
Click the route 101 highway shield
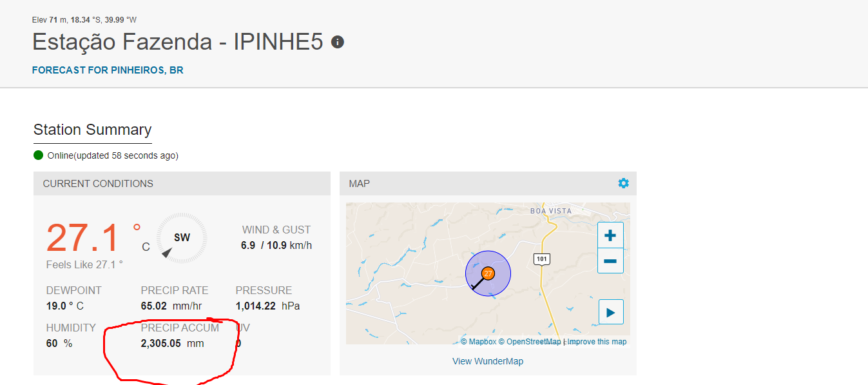click(x=541, y=259)
